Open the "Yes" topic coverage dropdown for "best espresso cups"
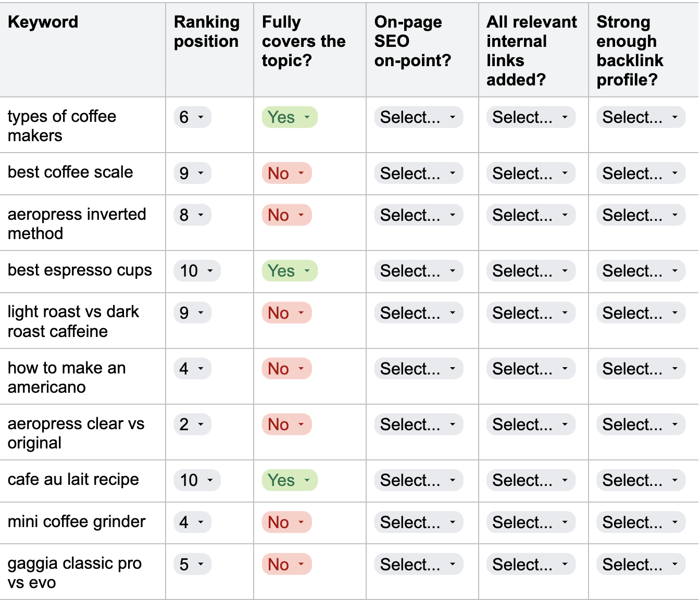This screenshot has height=600, width=700. tap(289, 271)
